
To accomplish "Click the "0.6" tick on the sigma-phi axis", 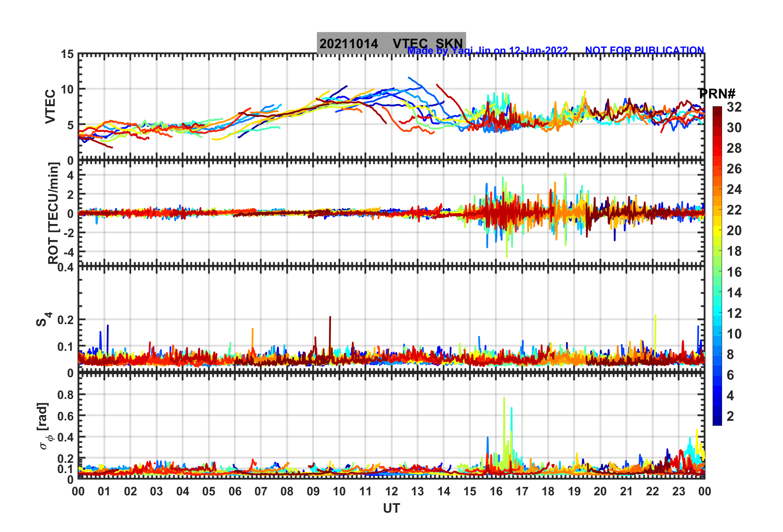I will 66,416.
